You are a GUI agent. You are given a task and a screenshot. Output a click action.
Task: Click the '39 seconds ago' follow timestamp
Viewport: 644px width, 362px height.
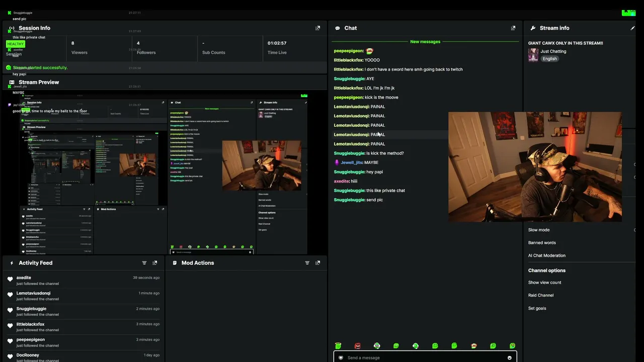[x=146, y=278]
